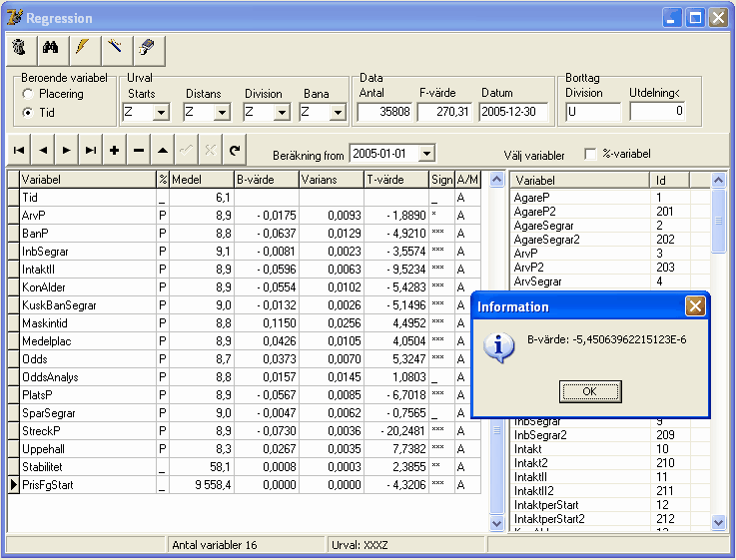Select the StreckP row

(244, 431)
